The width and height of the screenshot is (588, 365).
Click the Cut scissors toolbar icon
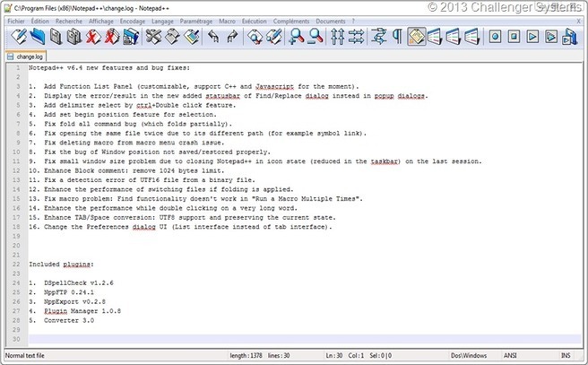(x=152, y=37)
